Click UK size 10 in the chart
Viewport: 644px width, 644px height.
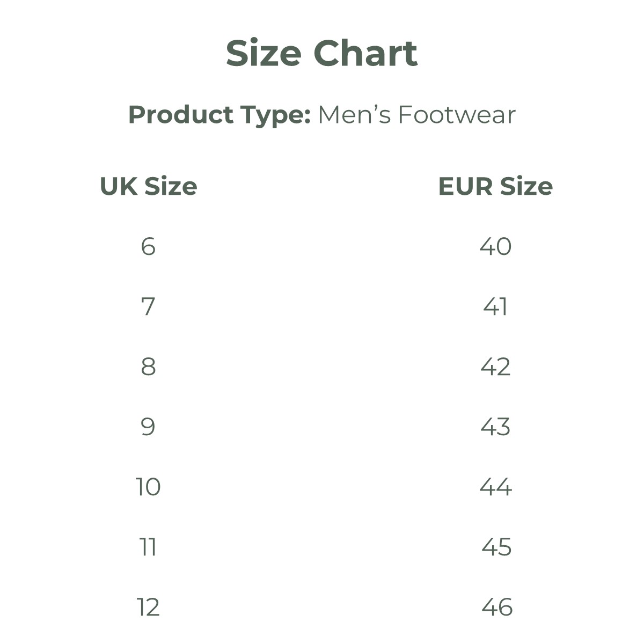click(x=148, y=487)
